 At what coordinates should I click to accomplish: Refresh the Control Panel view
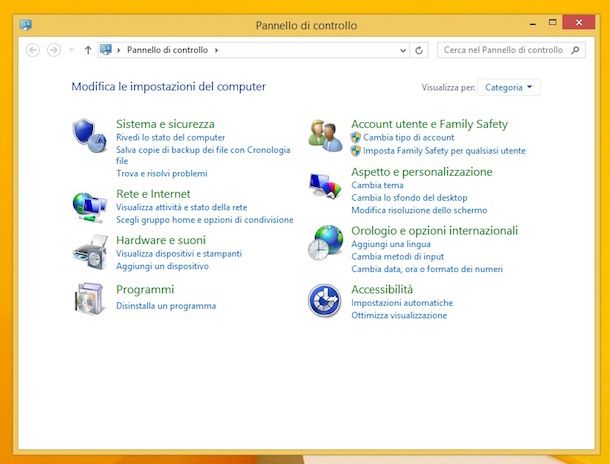point(419,50)
